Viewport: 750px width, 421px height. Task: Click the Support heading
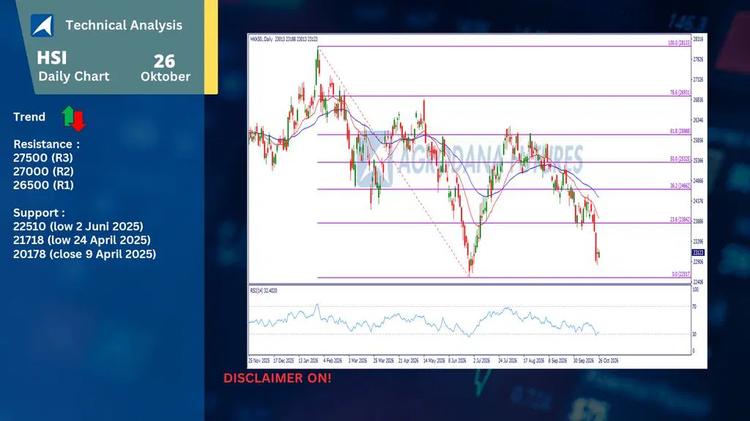pyautogui.click(x=39, y=213)
